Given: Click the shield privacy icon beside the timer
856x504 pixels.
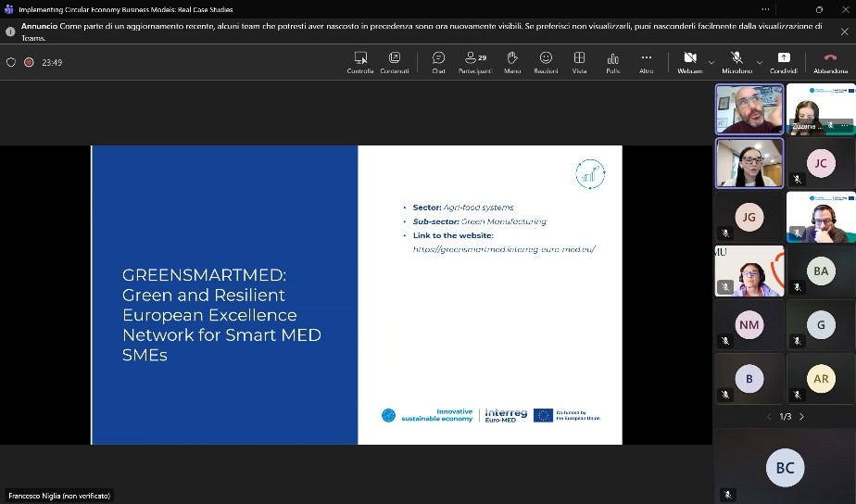Looking at the screenshot, I should point(11,63).
